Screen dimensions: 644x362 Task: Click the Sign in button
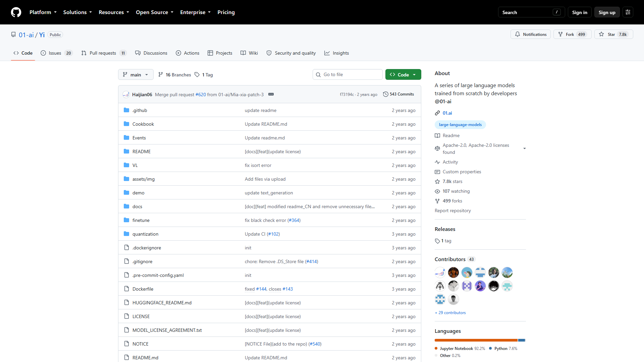(x=579, y=12)
